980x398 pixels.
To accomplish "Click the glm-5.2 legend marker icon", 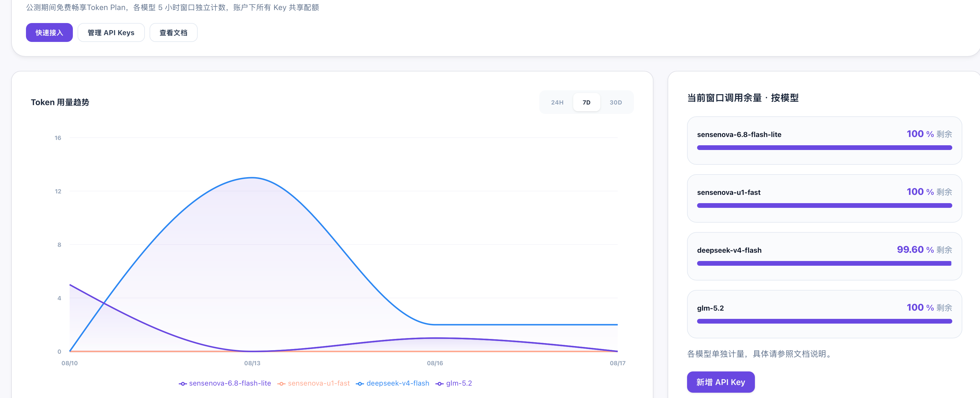I will tap(440, 384).
